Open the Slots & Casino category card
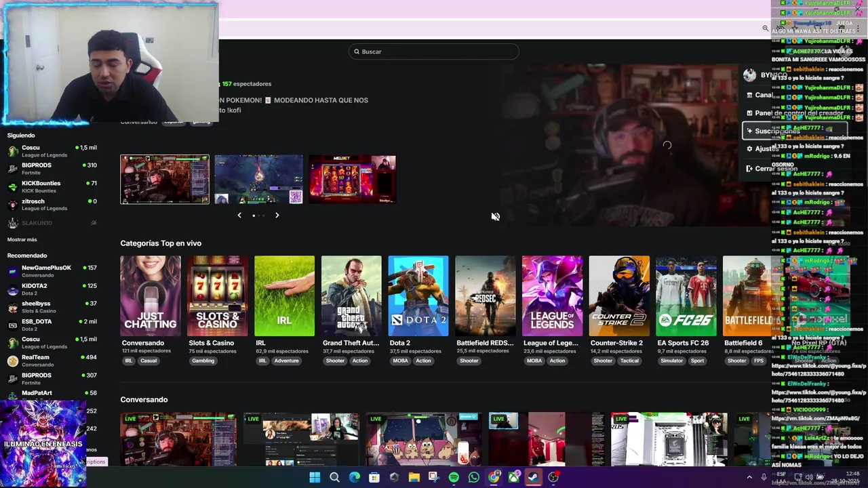Image resolution: width=868 pixels, height=488 pixels. click(x=217, y=296)
